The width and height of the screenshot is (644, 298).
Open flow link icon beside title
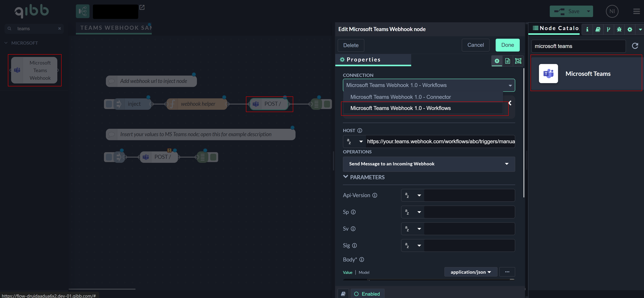click(x=142, y=7)
